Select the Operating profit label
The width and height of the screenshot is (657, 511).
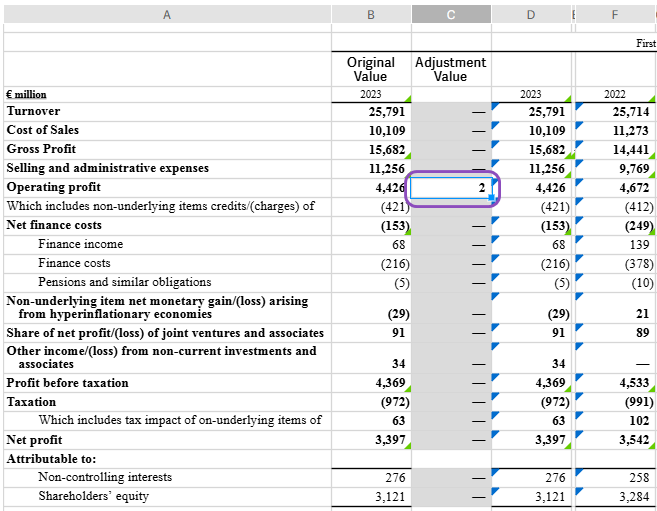click(x=53, y=187)
